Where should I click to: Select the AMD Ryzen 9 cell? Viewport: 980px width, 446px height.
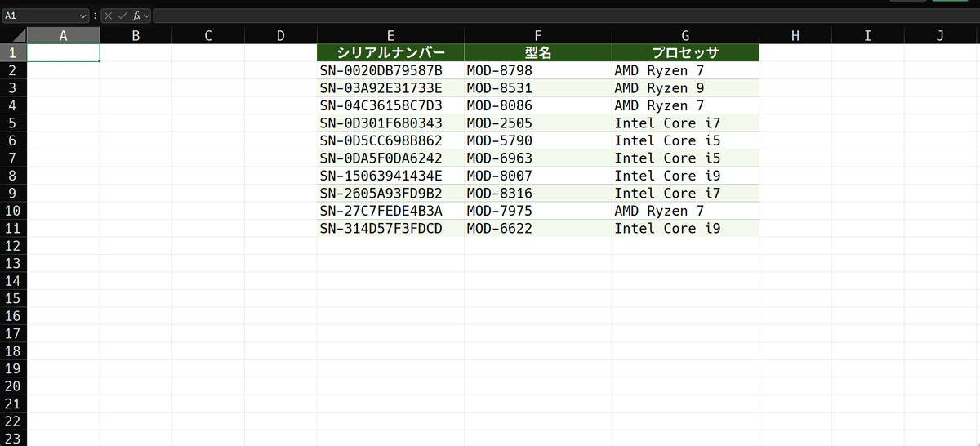(x=685, y=88)
